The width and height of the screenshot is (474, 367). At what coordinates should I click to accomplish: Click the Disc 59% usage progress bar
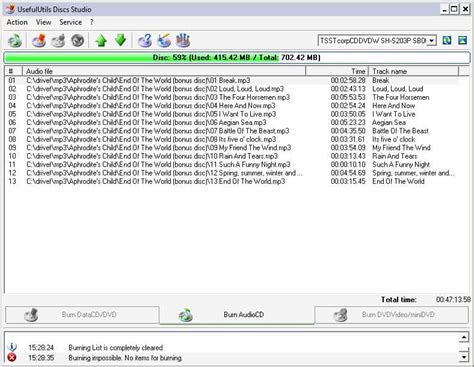[x=237, y=58]
